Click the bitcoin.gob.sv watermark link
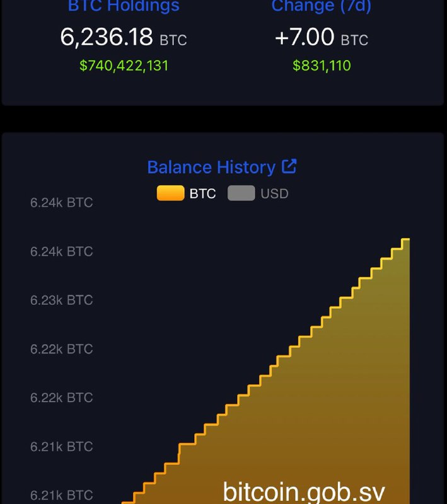The height and width of the screenshot is (504, 447). tap(305, 490)
